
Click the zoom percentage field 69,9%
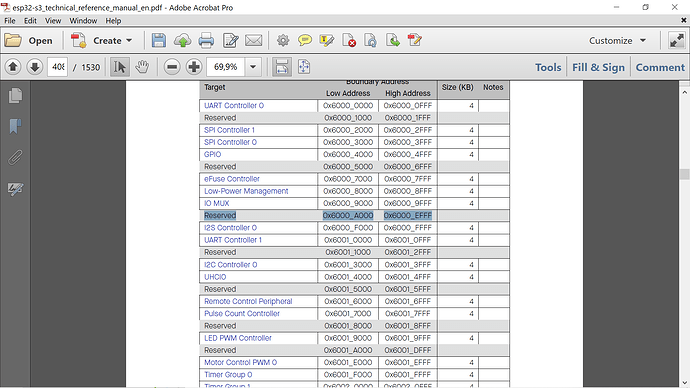pyautogui.click(x=225, y=67)
